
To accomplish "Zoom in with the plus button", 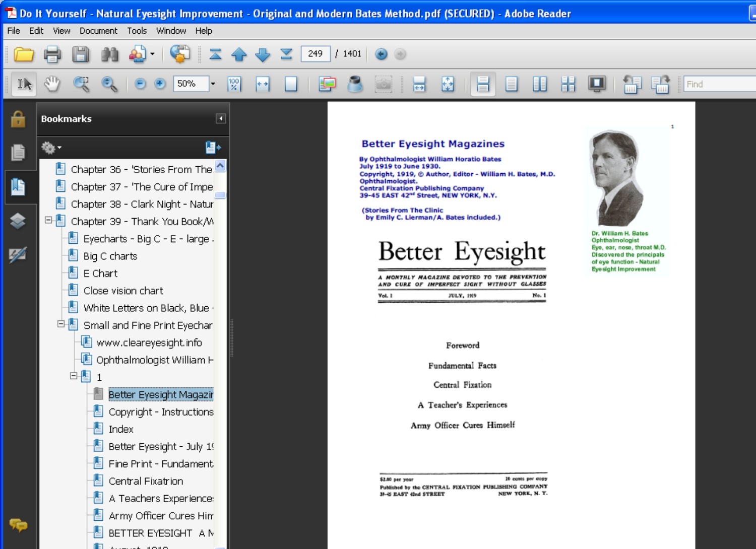I will tap(160, 84).
